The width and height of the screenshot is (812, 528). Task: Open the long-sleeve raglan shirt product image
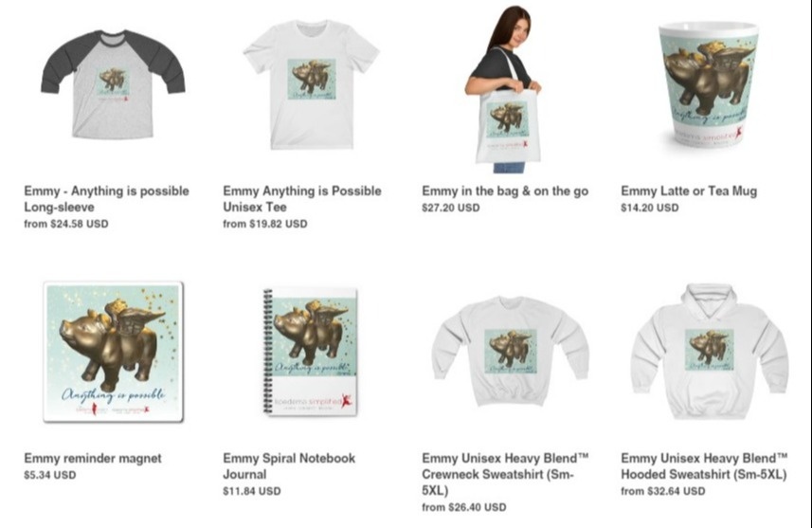113,84
